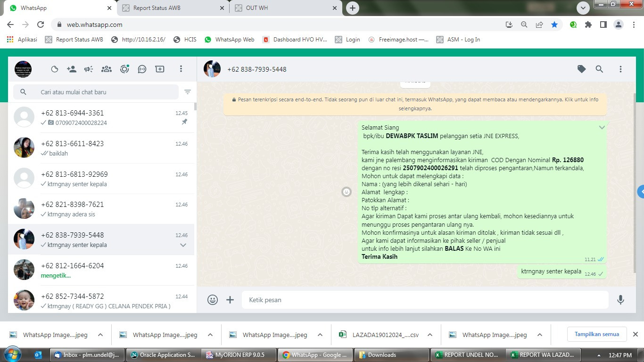Open the communities group icon
Screen dimensions: 644x362
click(107, 69)
